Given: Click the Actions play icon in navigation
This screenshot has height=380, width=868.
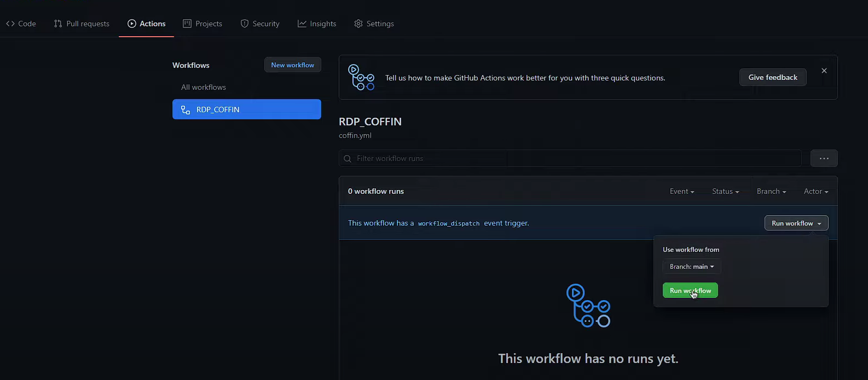Looking at the screenshot, I should coord(132,24).
